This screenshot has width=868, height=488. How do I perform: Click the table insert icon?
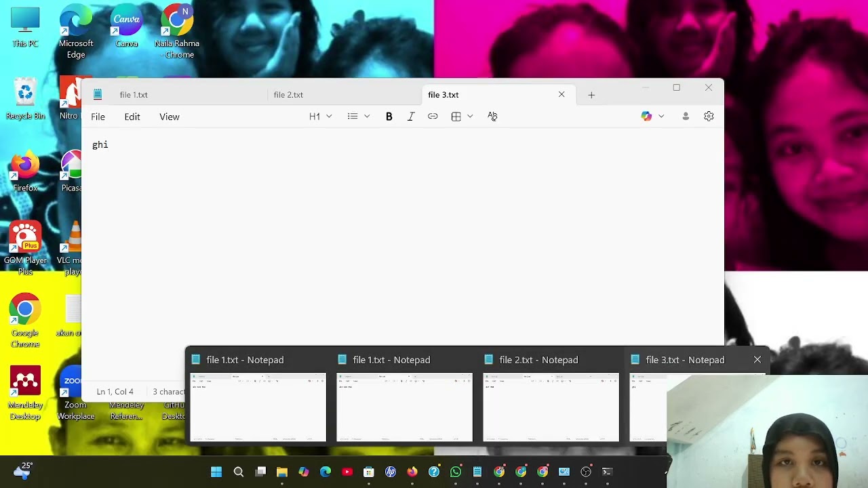point(456,117)
